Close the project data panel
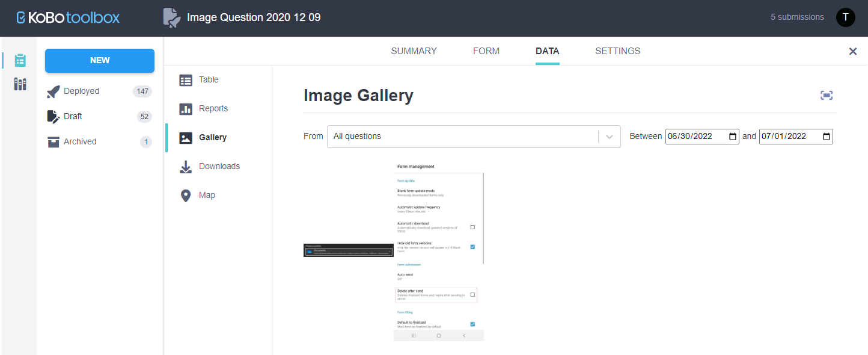 coord(852,51)
